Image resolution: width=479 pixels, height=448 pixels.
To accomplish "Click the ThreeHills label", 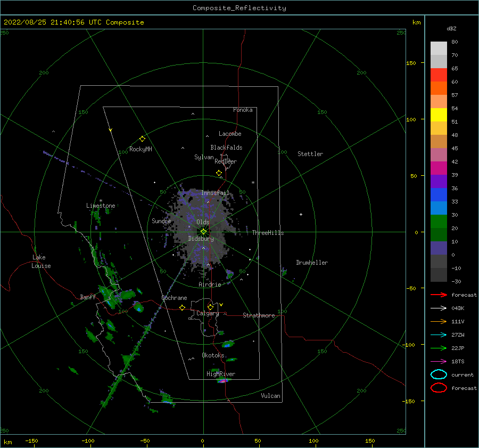I will [268, 233].
